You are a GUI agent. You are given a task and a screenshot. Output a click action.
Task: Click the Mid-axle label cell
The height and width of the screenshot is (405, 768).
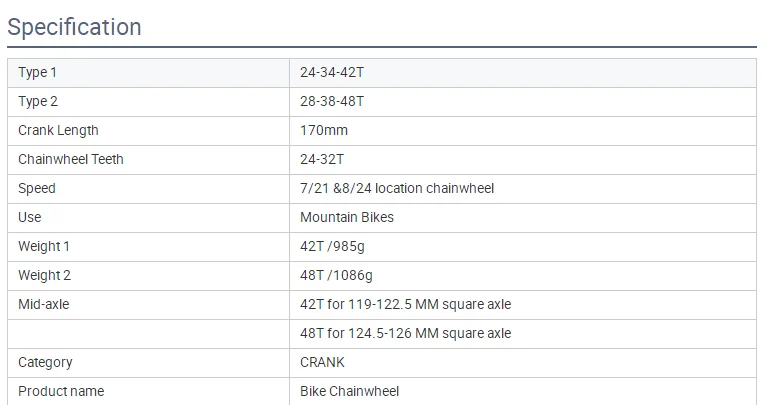[44, 305]
